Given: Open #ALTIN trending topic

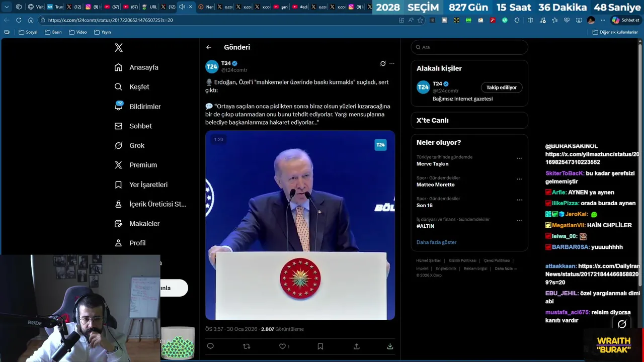Looking at the screenshot, I should pos(426,226).
